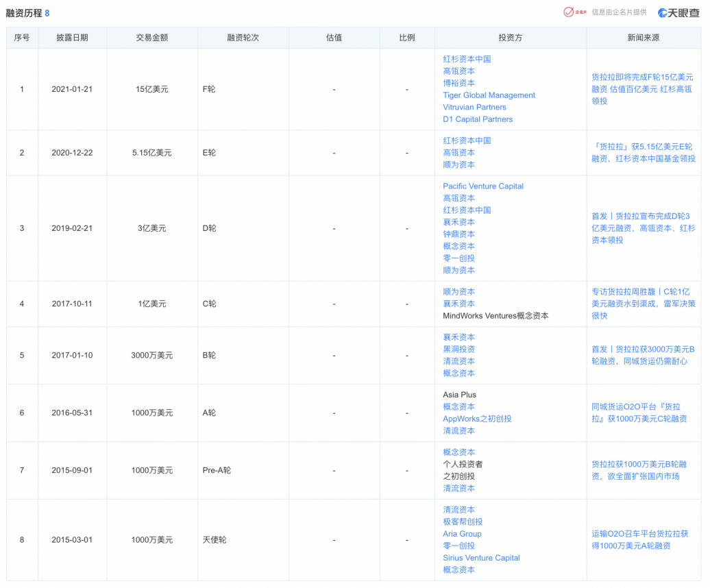Click the 天眼查 logo
The width and height of the screenshot is (710, 588).
click(x=678, y=13)
